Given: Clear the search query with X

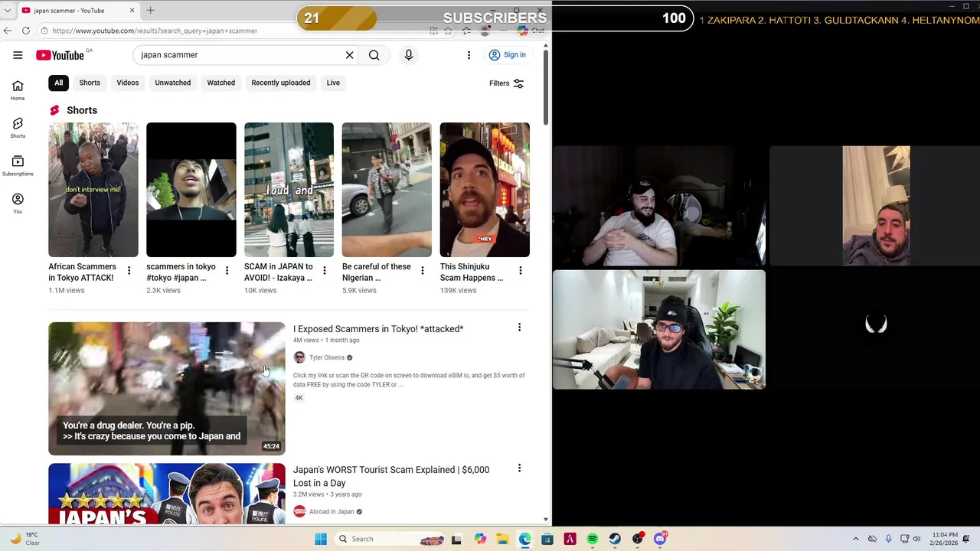Looking at the screenshot, I should [350, 55].
